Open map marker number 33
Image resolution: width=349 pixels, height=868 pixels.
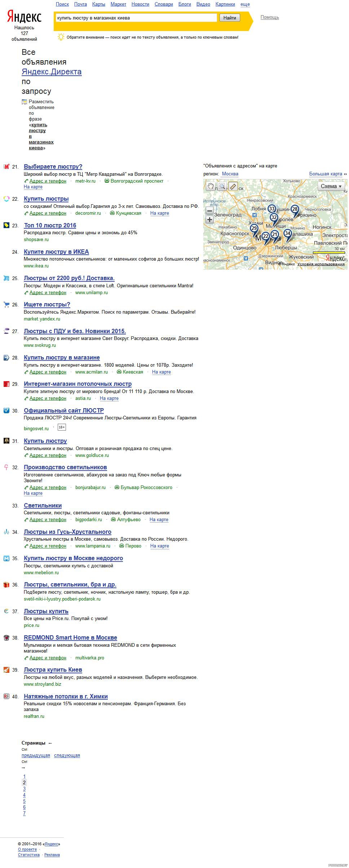[x=272, y=209]
